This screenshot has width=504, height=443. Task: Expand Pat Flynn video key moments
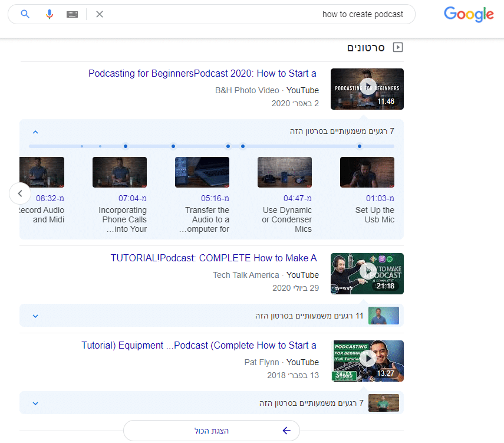tap(35, 403)
